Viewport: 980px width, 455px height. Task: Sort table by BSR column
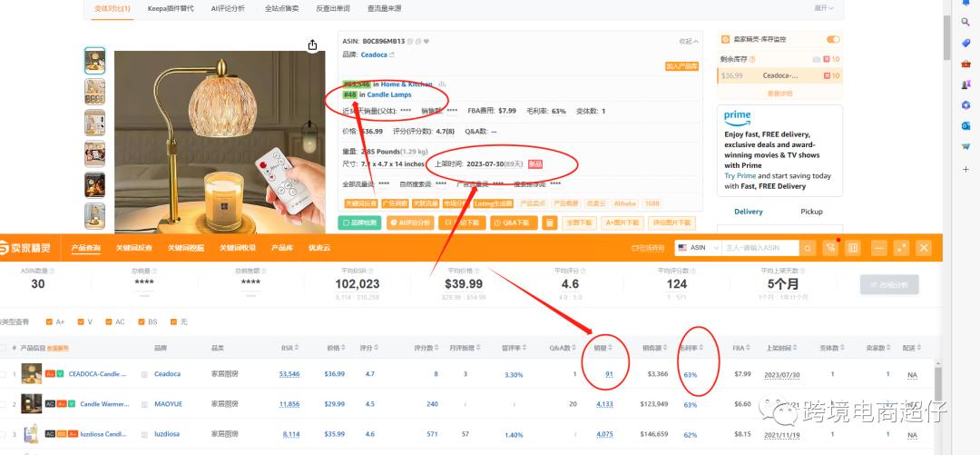point(289,347)
